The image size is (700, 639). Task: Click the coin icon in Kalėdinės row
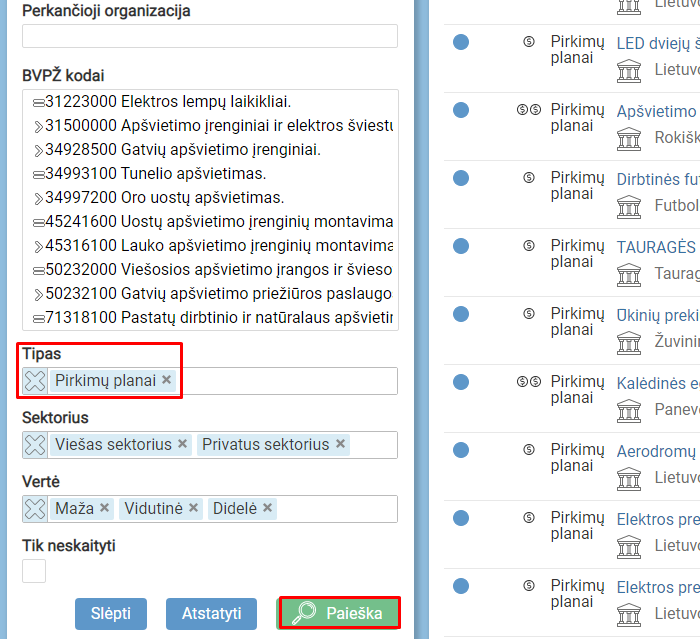click(x=528, y=382)
